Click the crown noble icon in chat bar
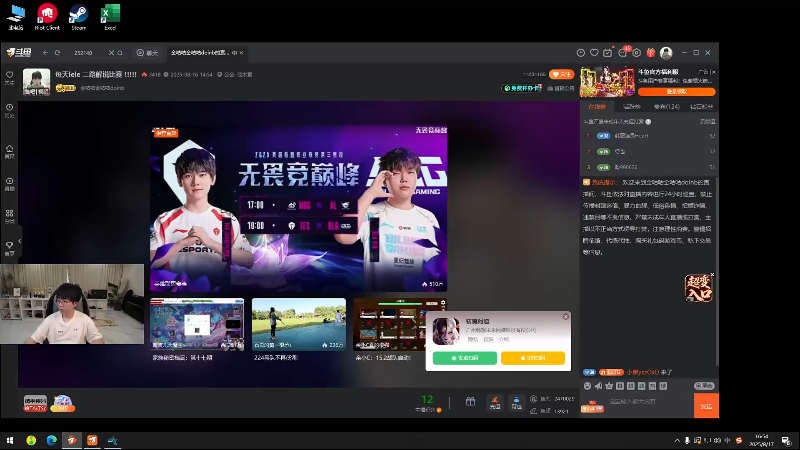The image size is (800, 450). 609,386
